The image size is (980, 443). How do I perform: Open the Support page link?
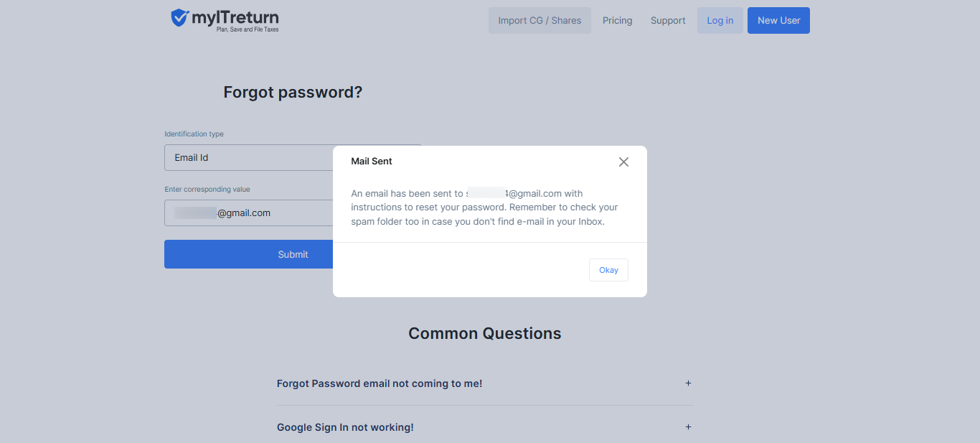tap(668, 20)
